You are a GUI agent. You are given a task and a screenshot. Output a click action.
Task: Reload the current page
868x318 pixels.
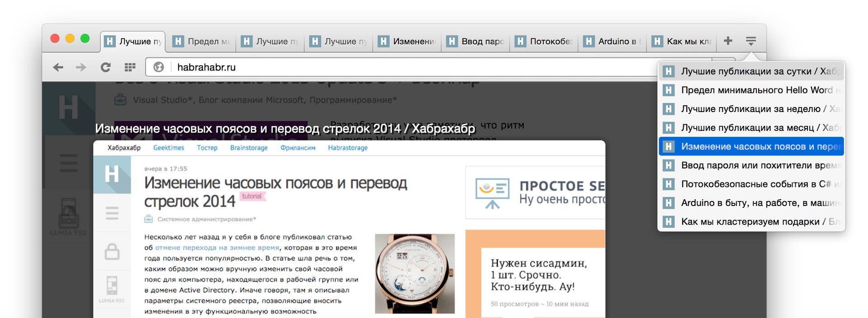[x=105, y=67]
